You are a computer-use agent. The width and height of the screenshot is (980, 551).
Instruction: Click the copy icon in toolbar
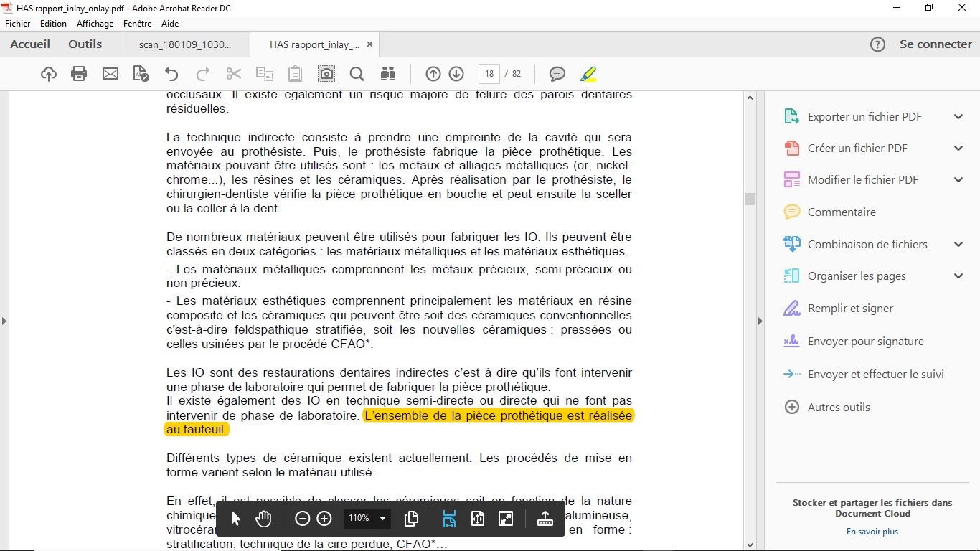[265, 74]
